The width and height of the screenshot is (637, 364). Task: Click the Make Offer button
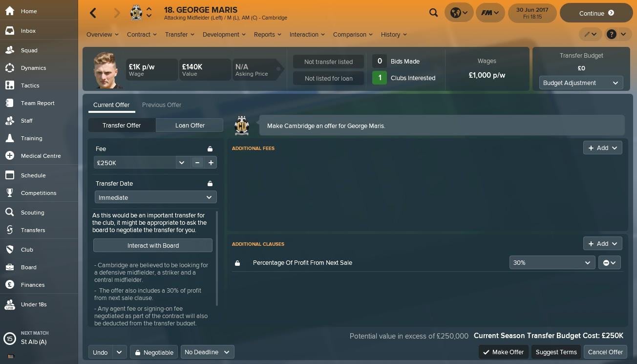pos(503,352)
